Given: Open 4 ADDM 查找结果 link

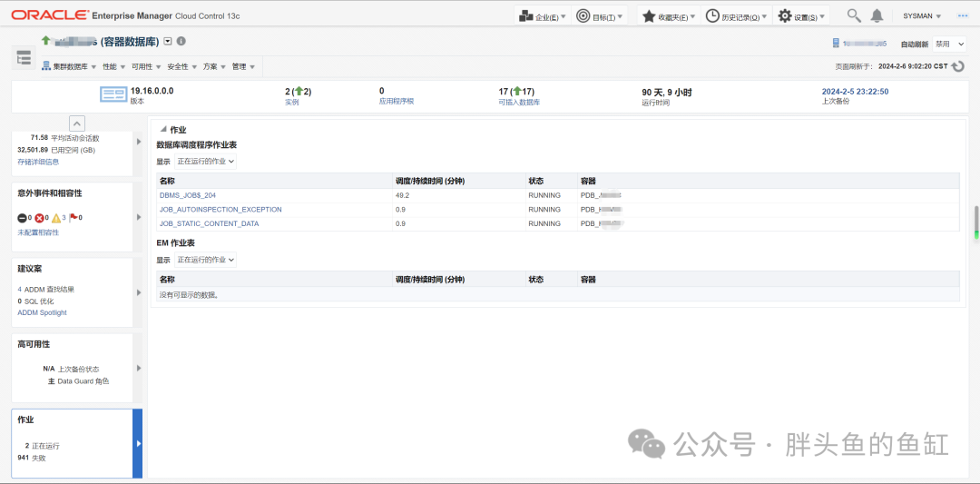Looking at the screenshot, I should click(46, 290).
